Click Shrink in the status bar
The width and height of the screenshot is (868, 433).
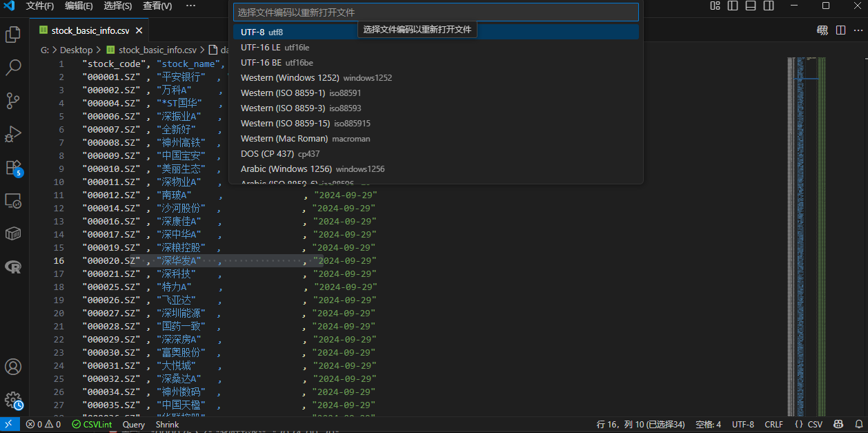[167, 425]
